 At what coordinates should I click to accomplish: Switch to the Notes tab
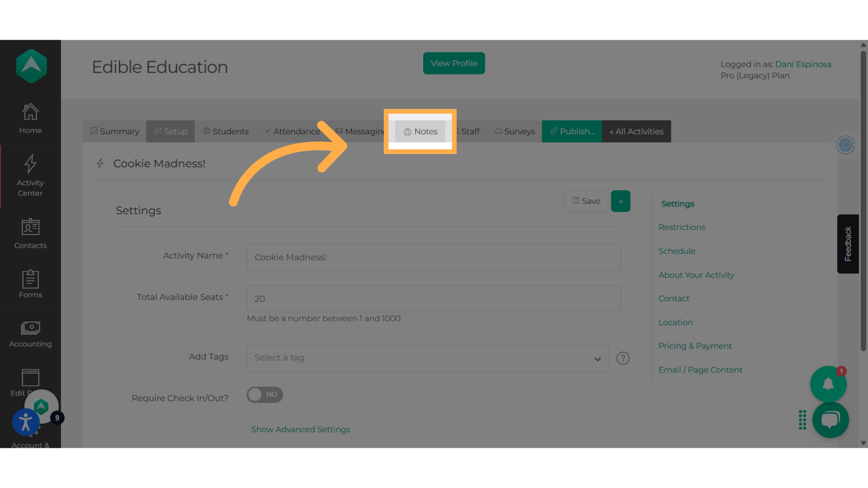coord(420,131)
